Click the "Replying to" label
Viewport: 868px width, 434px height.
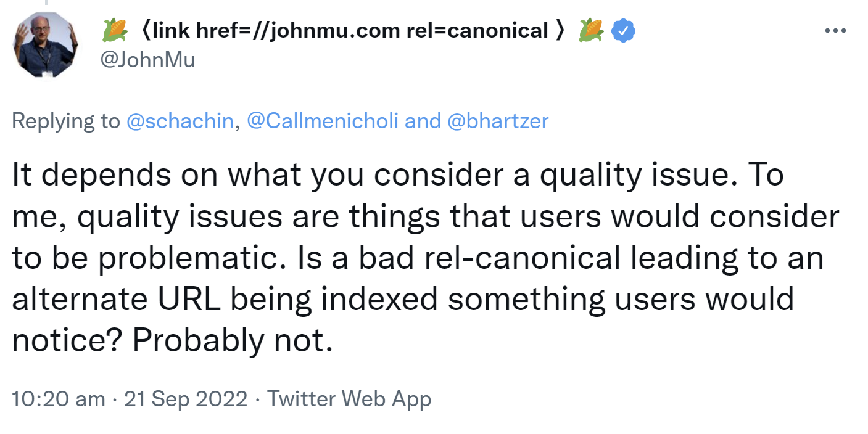pos(66,121)
